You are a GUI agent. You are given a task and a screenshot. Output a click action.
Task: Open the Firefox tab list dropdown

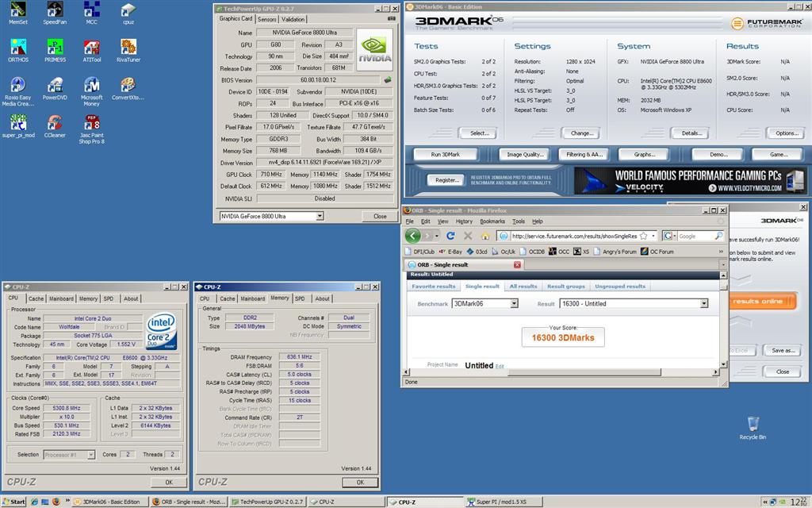tap(723, 264)
